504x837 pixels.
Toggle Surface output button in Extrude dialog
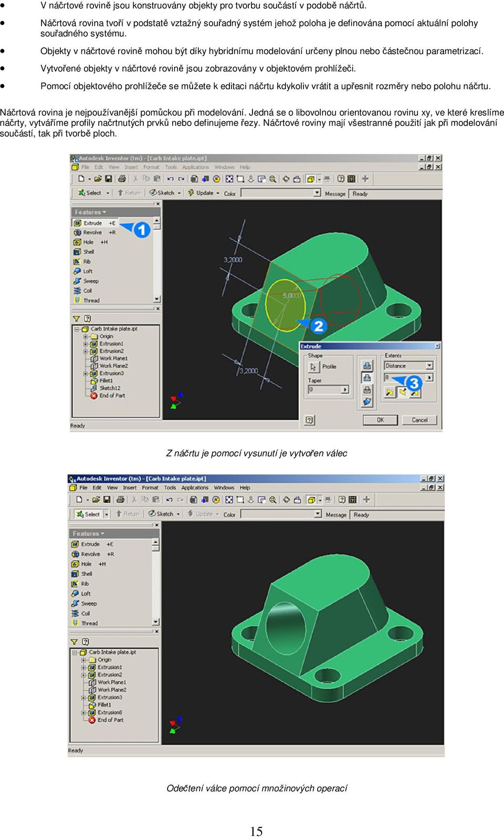(367, 402)
